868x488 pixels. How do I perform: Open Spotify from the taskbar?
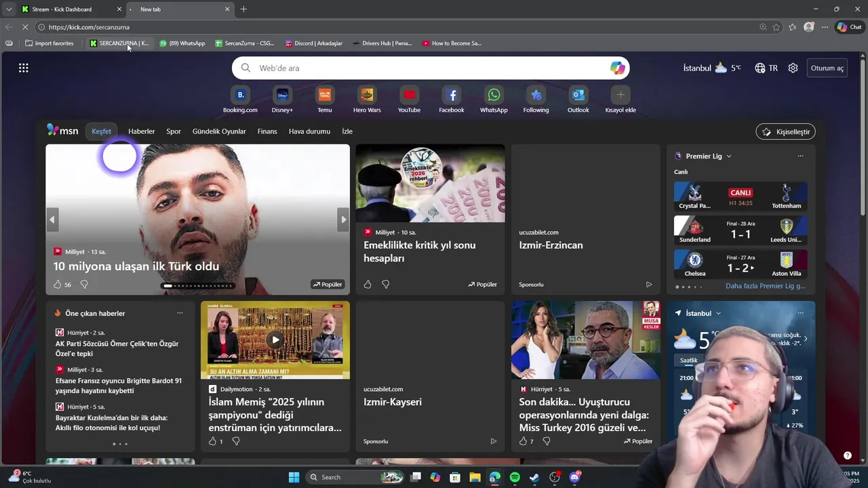[515, 477]
